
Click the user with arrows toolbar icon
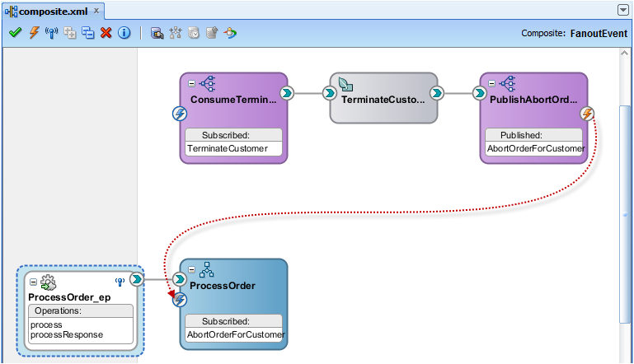230,33
